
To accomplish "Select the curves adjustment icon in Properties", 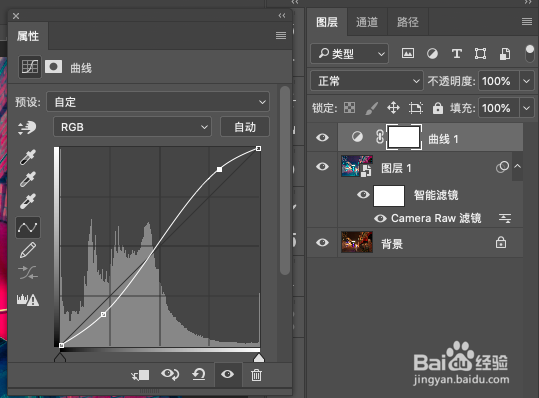I will coord(30,67).
